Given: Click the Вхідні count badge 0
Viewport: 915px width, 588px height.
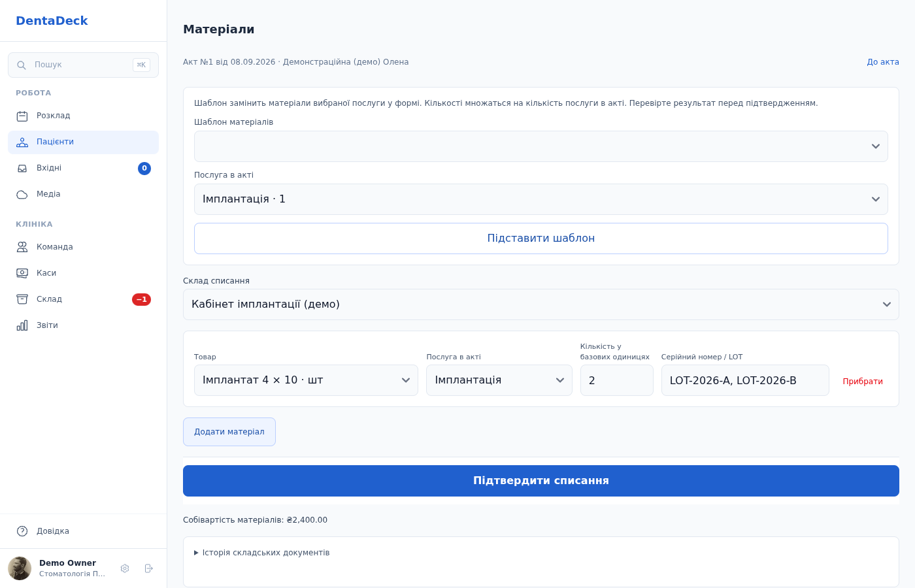Looking at the screenshot, I should pos(144,169).
